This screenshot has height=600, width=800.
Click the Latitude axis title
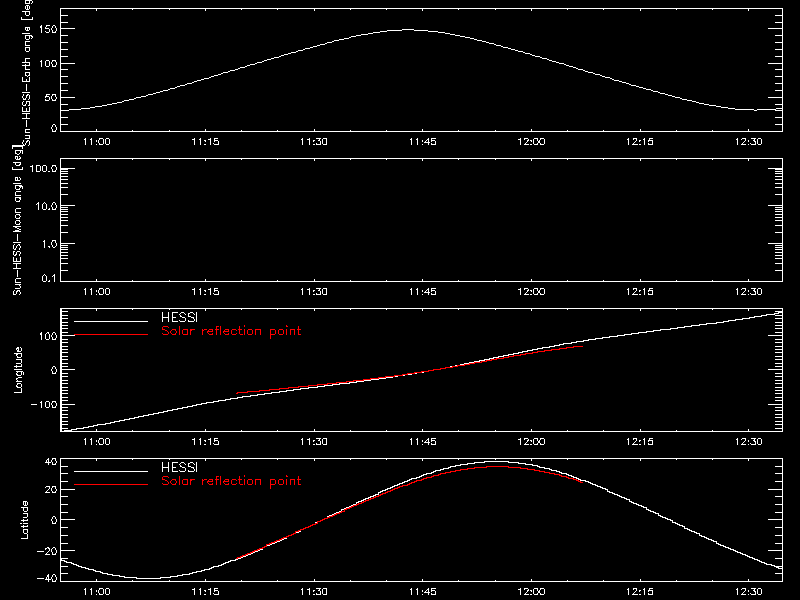[x=24, y=520]
